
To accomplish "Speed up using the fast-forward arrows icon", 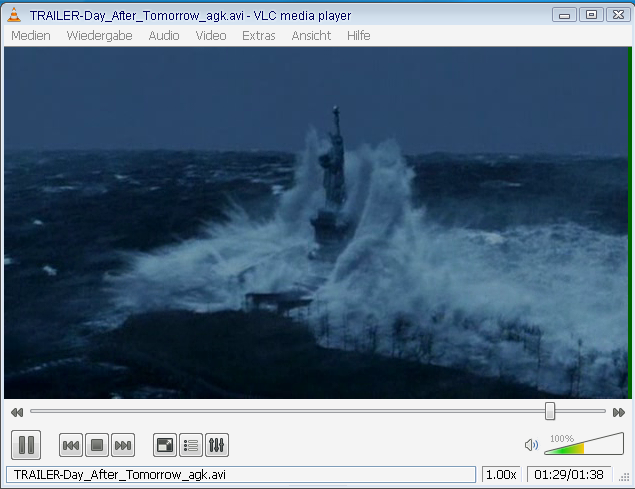I will coord(618,412).
